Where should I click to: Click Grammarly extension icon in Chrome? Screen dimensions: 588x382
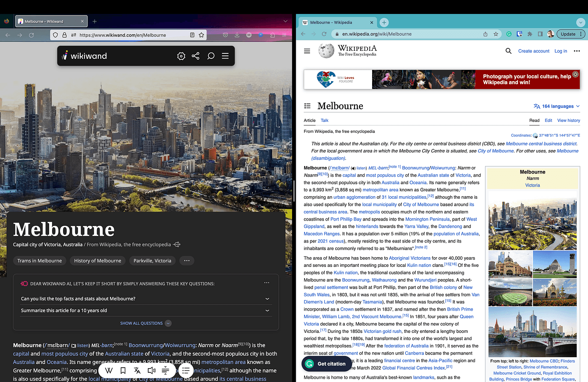tap(509, 34)
